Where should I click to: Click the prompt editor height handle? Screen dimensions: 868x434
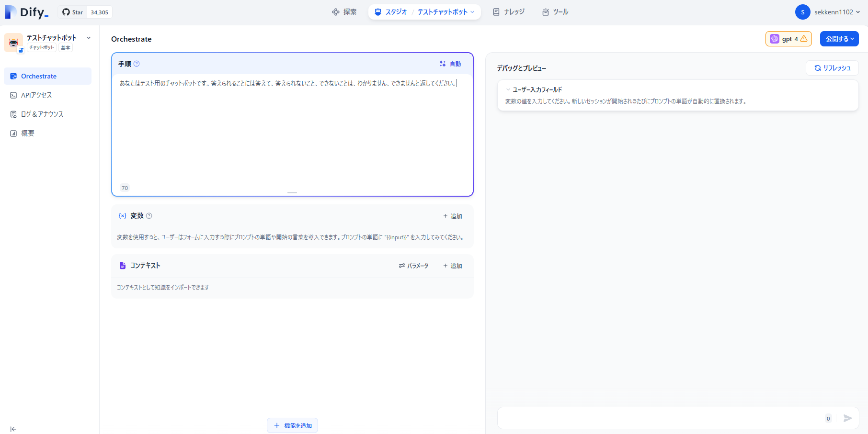click(292, 192)
